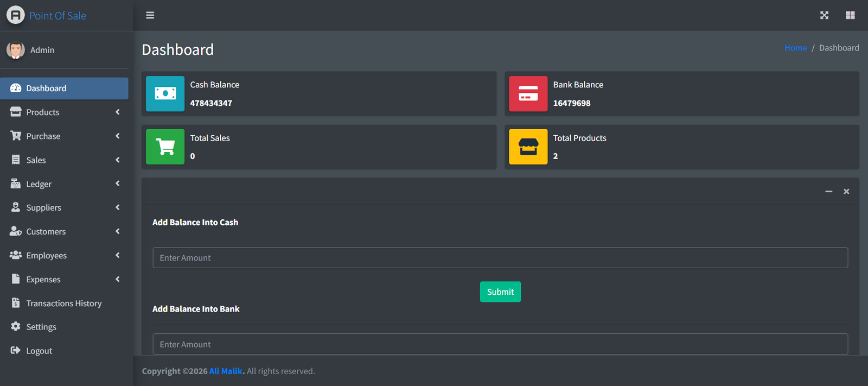Click the Expenses document icon in sidebar
The width and height of the screenshot is (868, 386).
tap(16, 279)
